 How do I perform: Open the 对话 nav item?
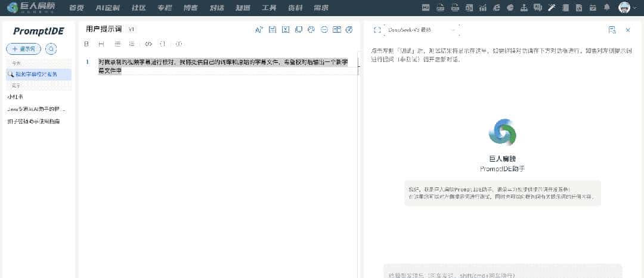click(x=216, y=7)
